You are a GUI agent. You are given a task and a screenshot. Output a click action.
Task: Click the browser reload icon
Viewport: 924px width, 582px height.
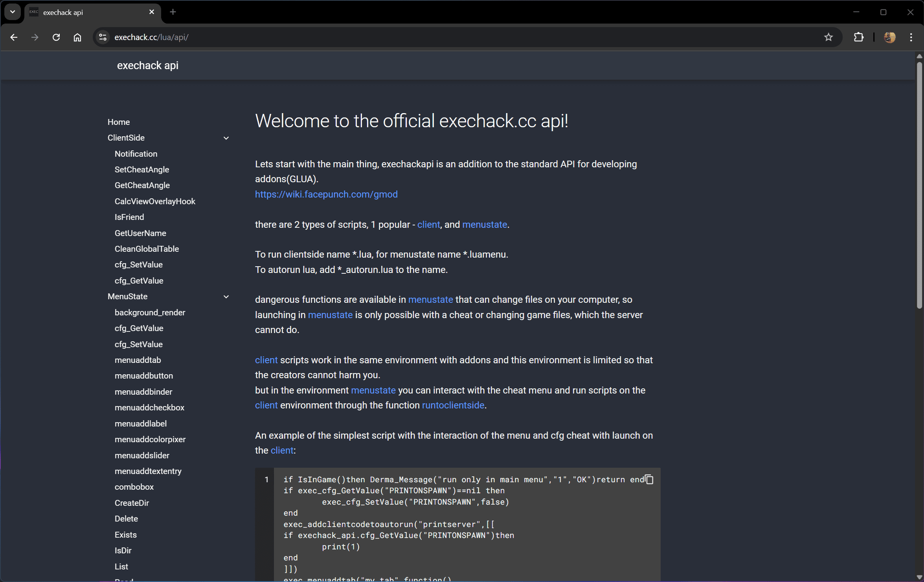tap(56, 37)
